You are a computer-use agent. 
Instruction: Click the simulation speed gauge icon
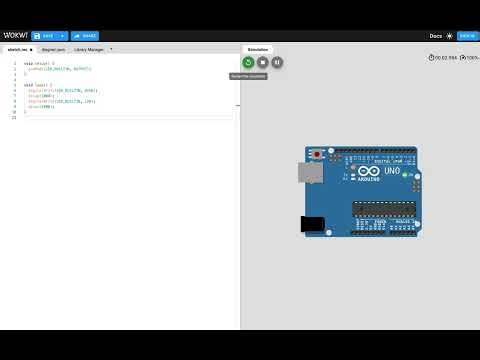click(x=463, y=58)
